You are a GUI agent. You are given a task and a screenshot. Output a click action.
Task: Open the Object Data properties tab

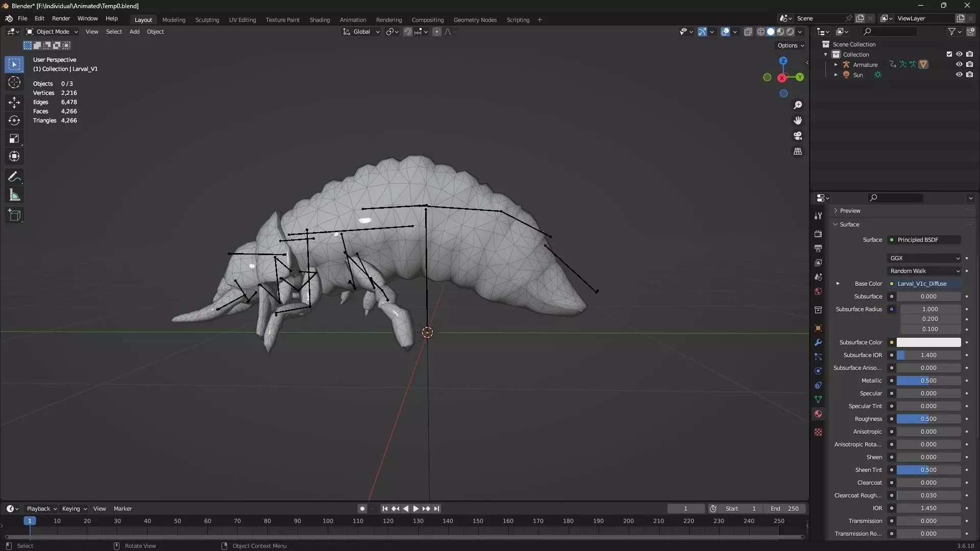(818, 399)
